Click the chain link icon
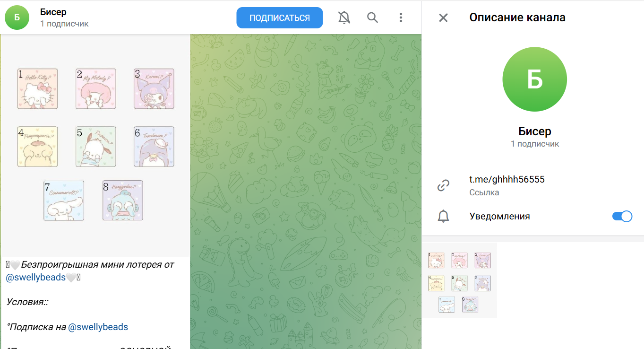Screen dimensions: 644x349 coord(443,185)
